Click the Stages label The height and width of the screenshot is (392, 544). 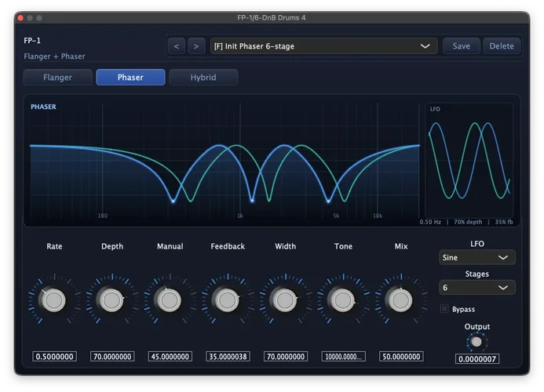tap(476, 274)
